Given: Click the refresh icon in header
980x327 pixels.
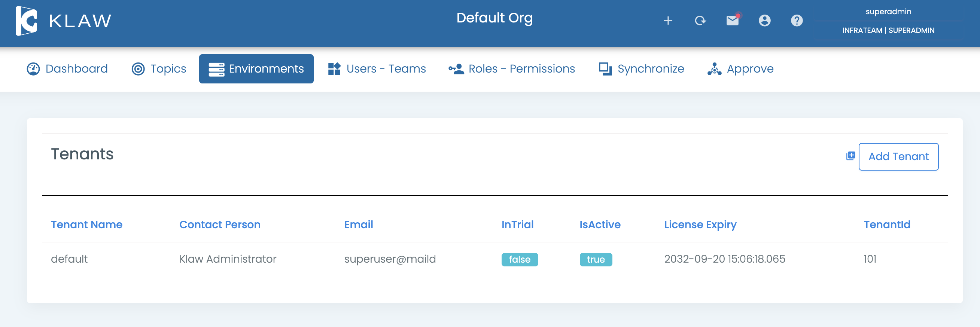Looking at the screenshot, I should (x=700, y=21).
